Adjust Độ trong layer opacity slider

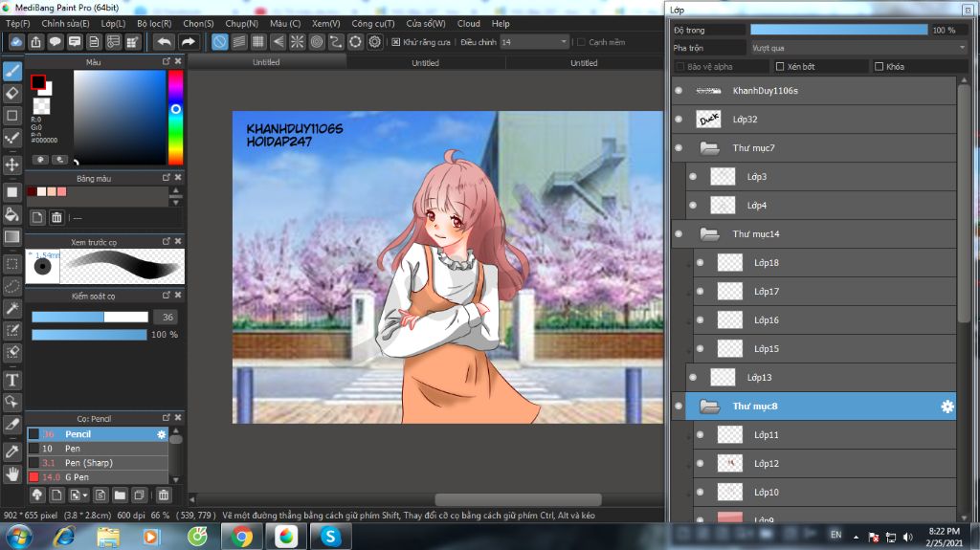pos(838,30)
